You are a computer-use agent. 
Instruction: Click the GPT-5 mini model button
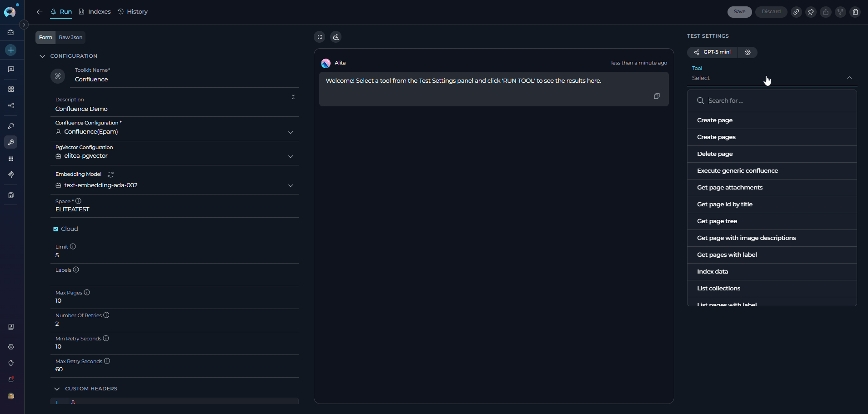click(712, 52)
